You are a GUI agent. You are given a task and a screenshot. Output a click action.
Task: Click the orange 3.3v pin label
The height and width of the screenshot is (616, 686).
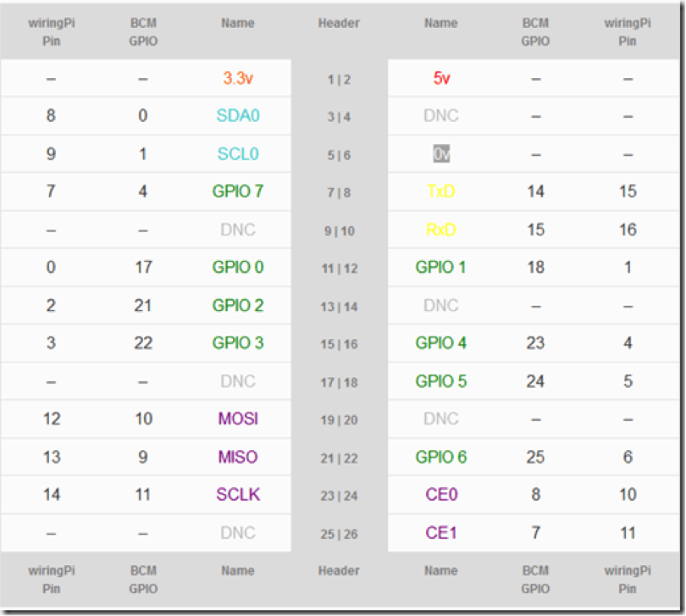238,78
